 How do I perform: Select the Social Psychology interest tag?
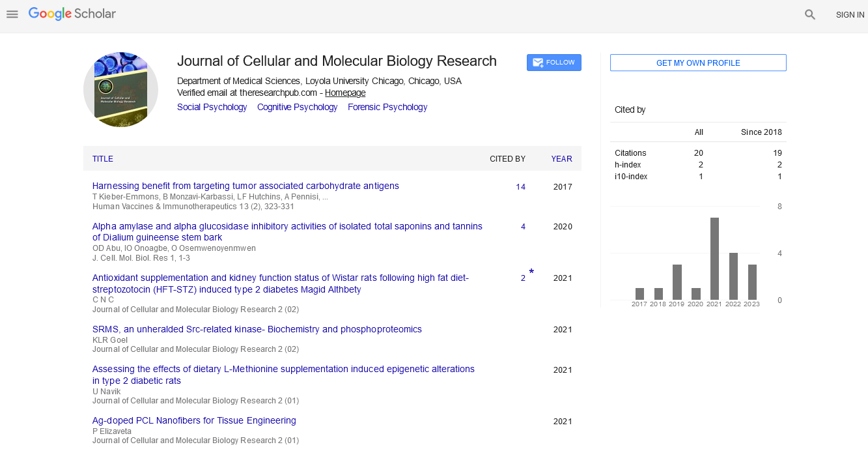(x=212, y=108)
